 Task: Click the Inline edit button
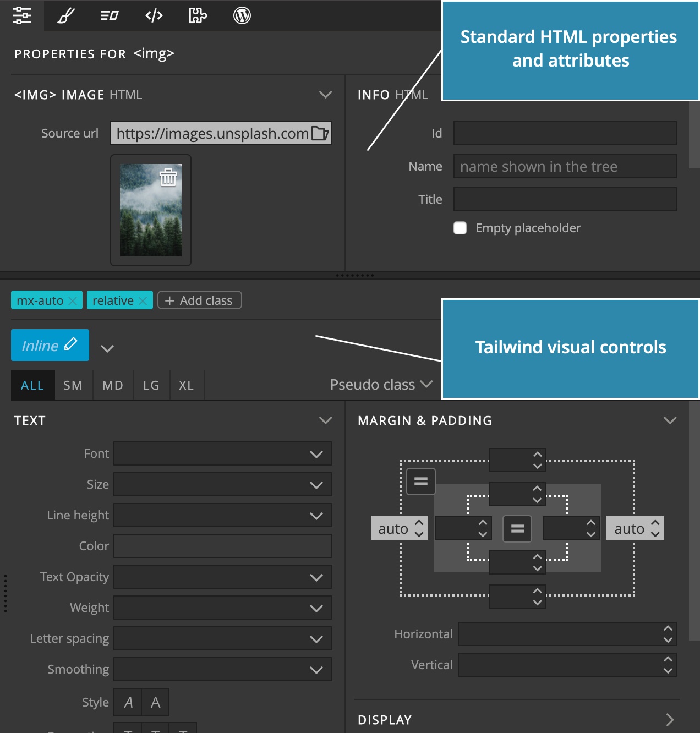(x=50, y=345)
